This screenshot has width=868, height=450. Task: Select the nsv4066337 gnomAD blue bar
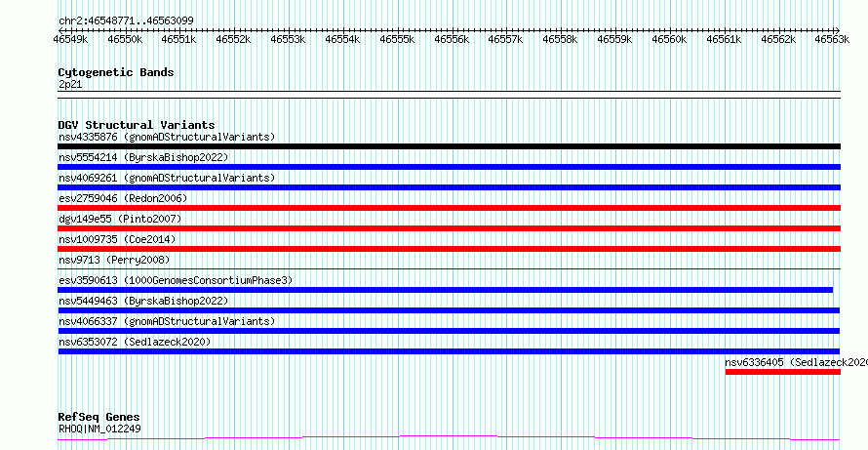(x=449, y=331)
